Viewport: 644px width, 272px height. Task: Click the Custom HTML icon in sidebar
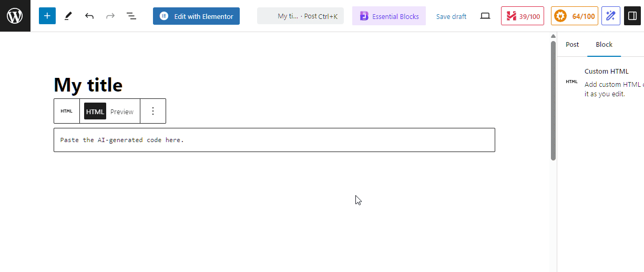coord(571,82)
